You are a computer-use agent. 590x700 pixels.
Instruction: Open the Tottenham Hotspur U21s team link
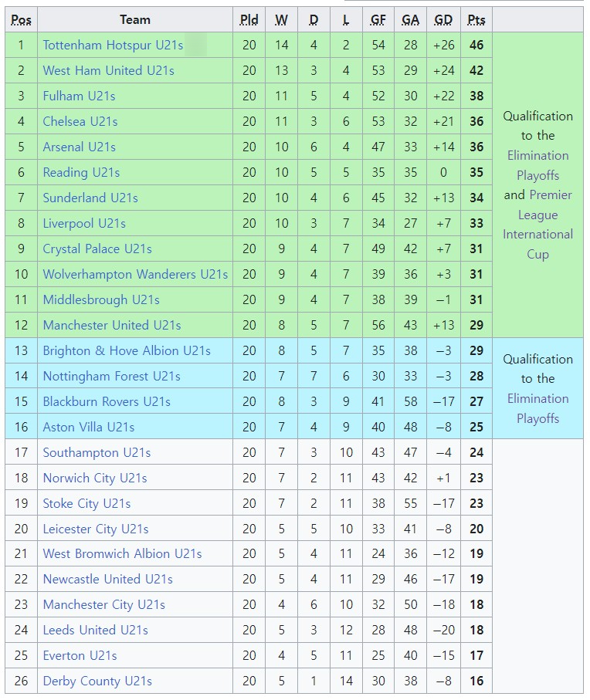point(113,45)
